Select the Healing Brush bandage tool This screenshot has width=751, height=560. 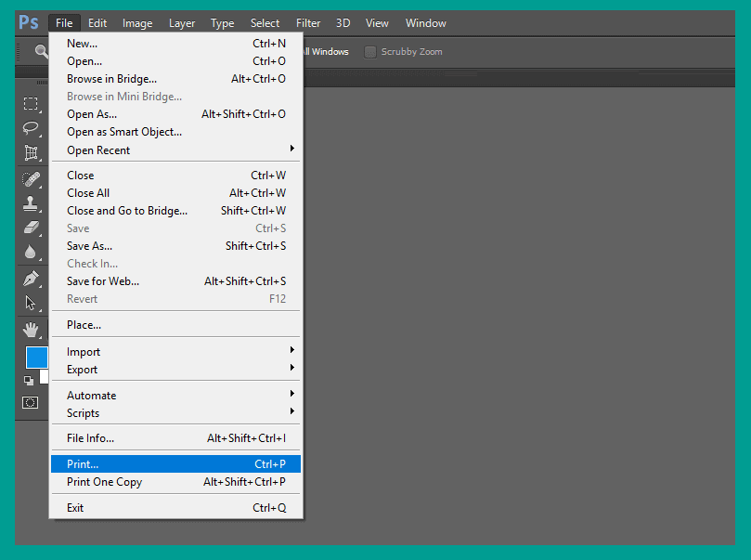click(x=32, y=179)
